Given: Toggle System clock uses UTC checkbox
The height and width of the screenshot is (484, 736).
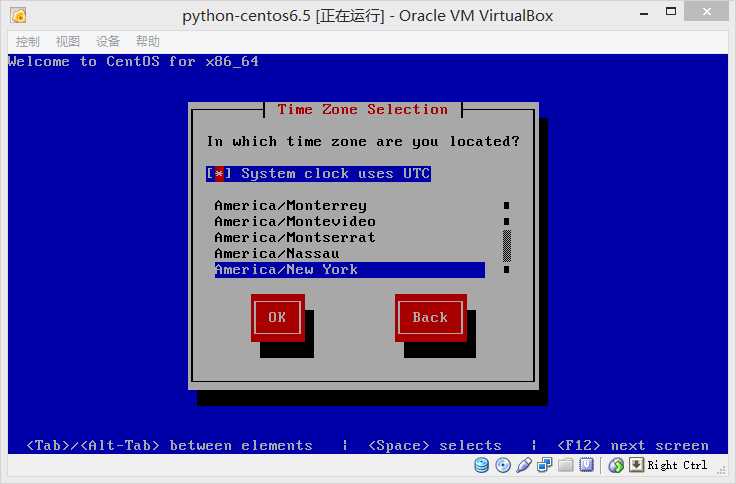Looking at the screenshot, I should tap(318, 174).
